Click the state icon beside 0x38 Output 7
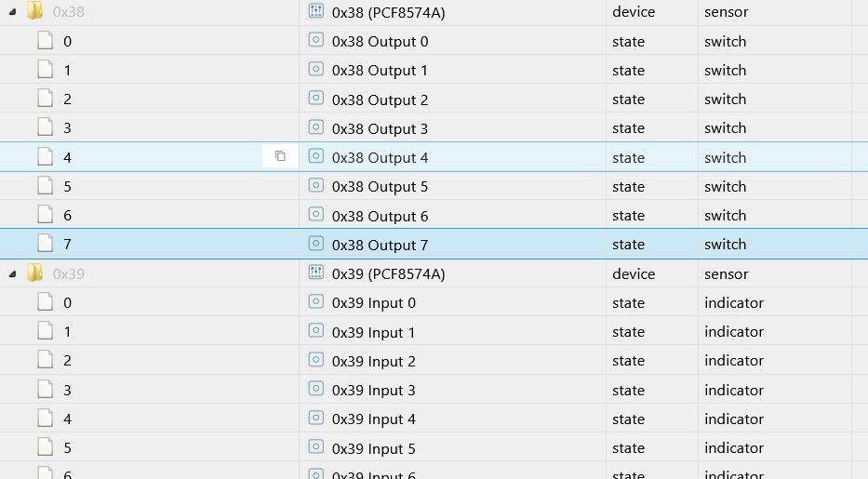Screen dimensions: 868x479 coord(315,245)
